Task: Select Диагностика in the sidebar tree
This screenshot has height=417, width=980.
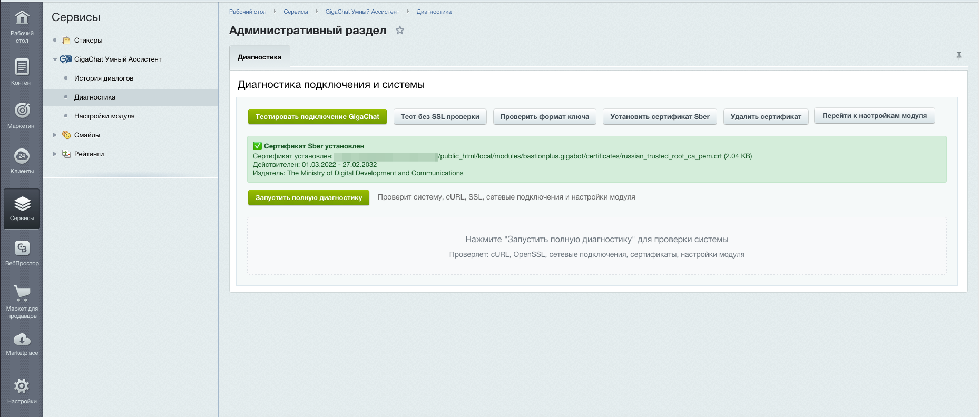Action: coord(95,97)
